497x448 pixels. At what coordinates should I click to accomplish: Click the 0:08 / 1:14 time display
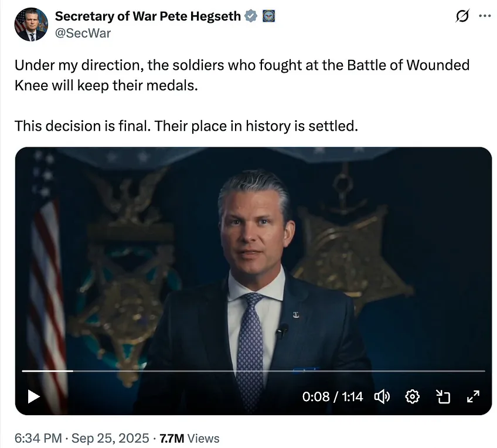pos(332,397)
